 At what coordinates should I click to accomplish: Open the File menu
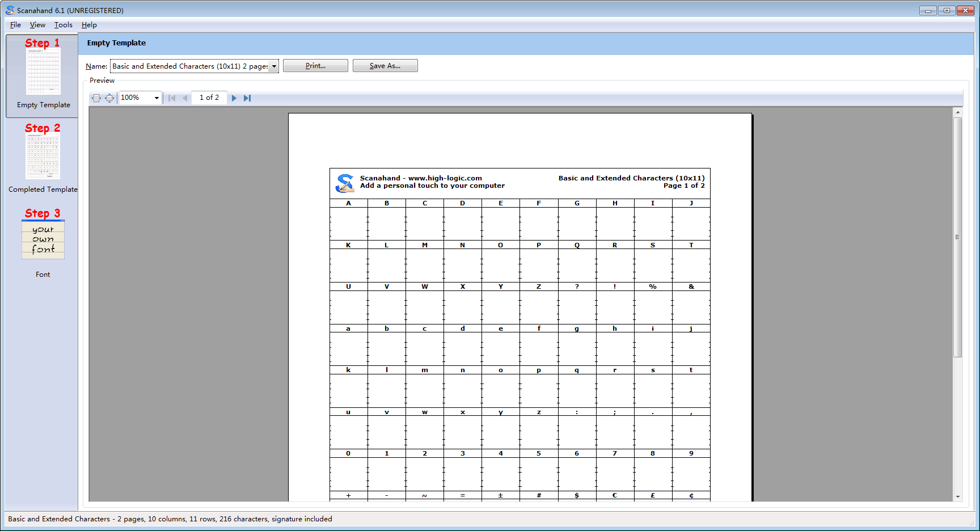(15, 25)
